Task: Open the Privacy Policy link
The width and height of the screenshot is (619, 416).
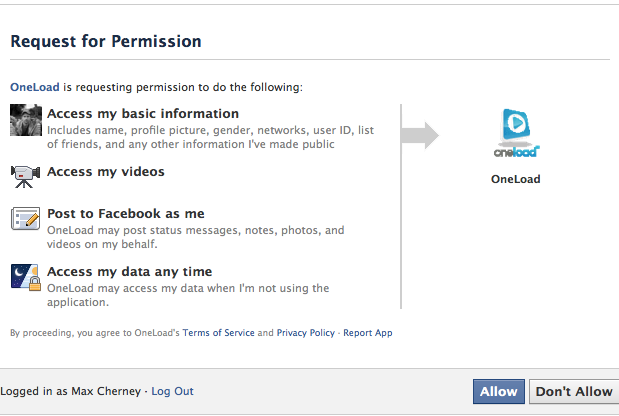Action: 306,333
